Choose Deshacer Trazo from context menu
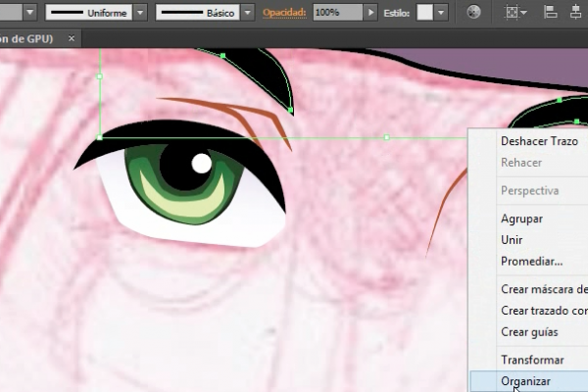The width and height of the screenshot is (588, 392). [539, 141]
